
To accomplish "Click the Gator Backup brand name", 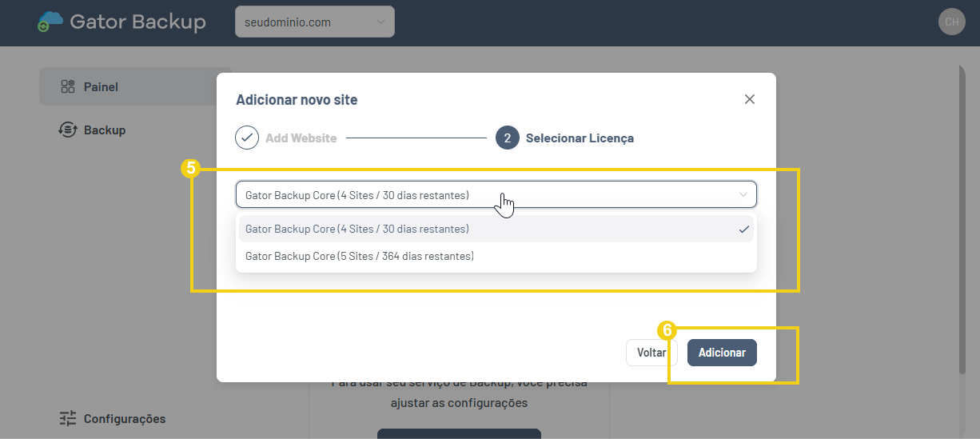I will tap(137, 22).
